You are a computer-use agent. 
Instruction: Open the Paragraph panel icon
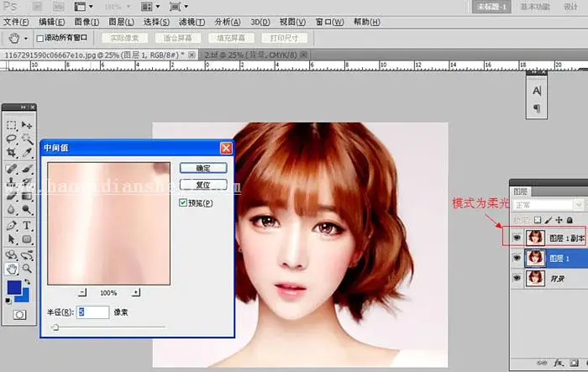coord(537,108)
